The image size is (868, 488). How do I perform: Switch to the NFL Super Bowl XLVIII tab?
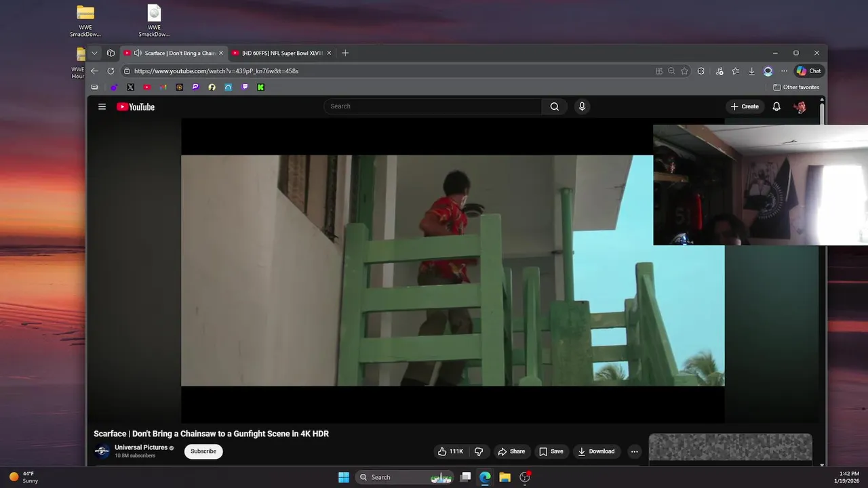coord(281,53)
